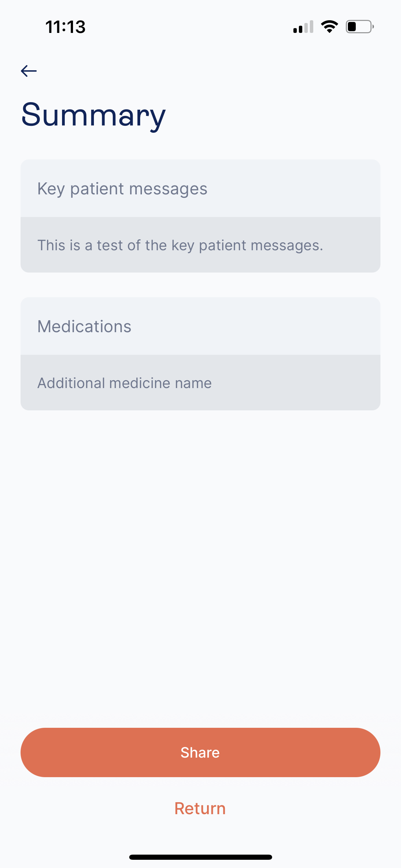Tap the word Medications label

[x=84, y=326]
